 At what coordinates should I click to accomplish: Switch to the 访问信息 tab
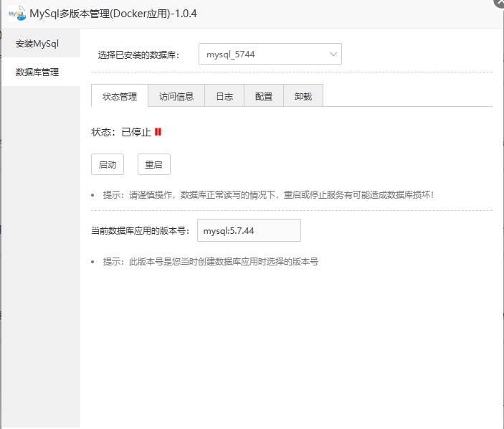[176, 95]
